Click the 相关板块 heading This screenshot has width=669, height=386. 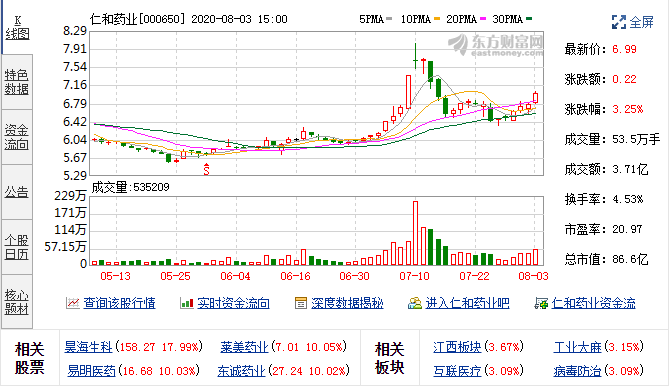click(390, 358)
